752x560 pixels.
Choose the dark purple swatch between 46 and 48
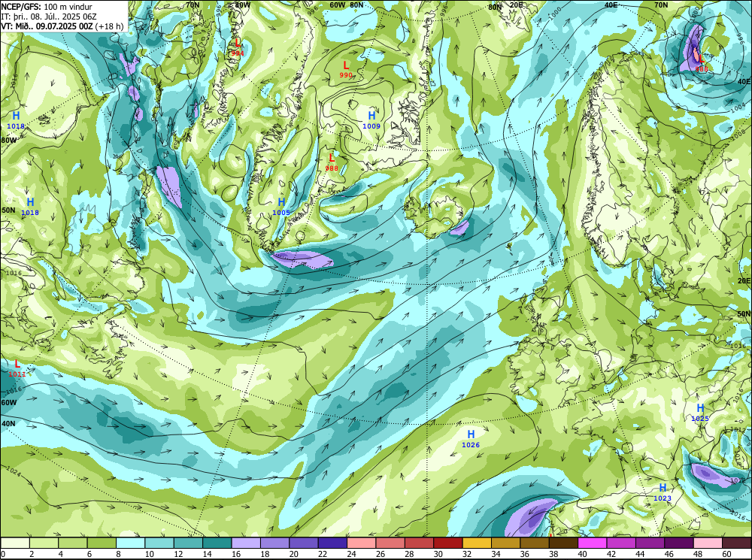pos(678,543)
